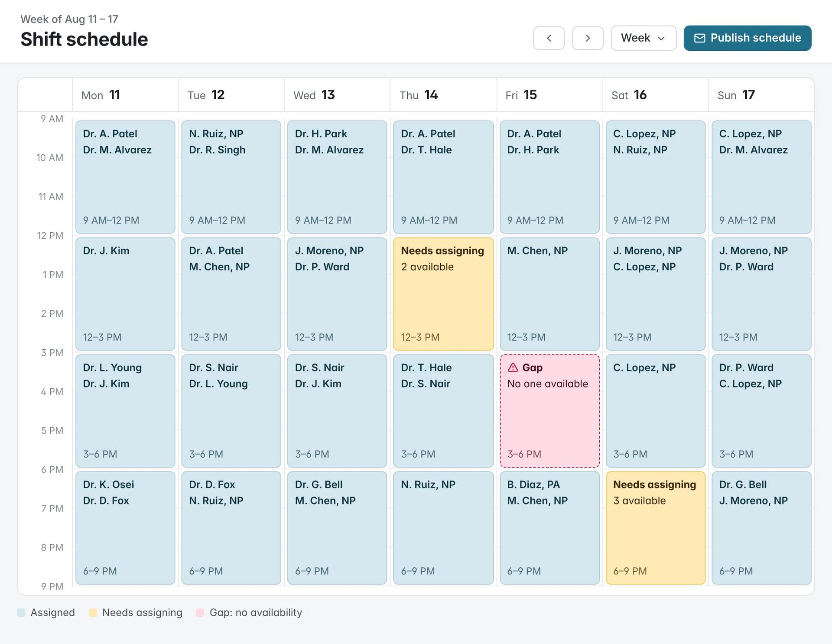Open Sunday 6–9 PM shift with Dr. G. Bell

[761, 528]
